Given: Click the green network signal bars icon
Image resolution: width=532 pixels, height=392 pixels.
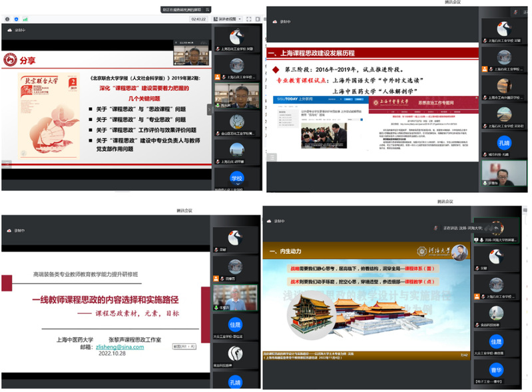Looking at the screenshot, I should pyautogui.click(x=25, y=19).
